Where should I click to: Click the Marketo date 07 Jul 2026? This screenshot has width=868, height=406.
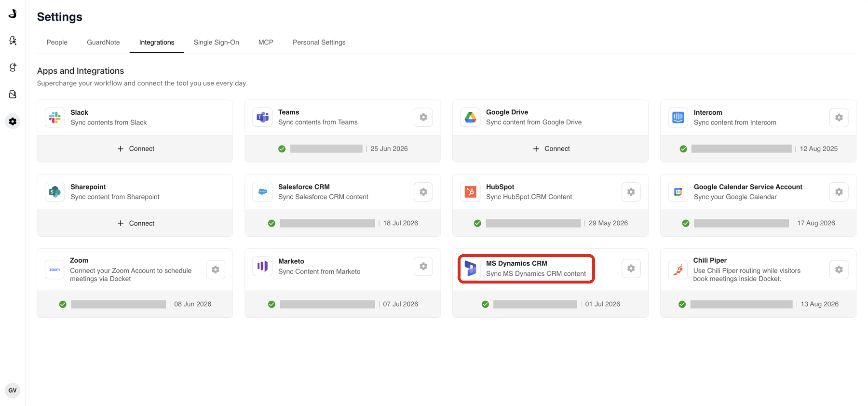[x=401, y=304]
